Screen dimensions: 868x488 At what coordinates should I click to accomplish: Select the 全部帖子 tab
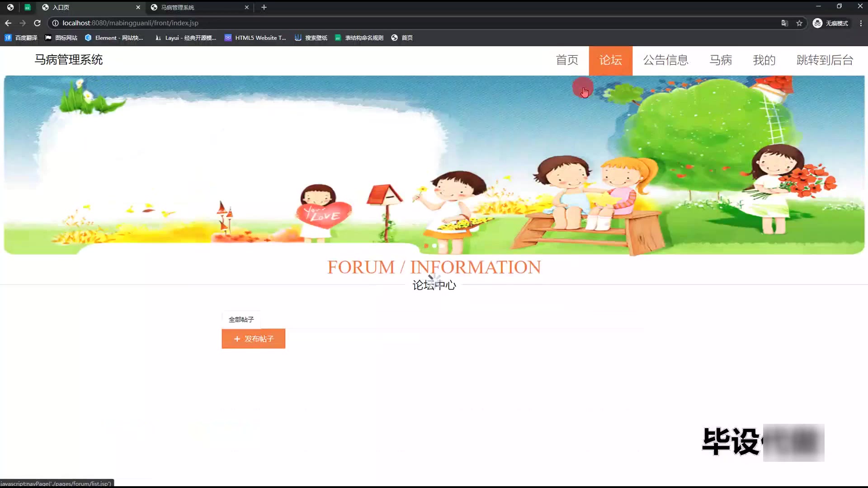point(241,319)
